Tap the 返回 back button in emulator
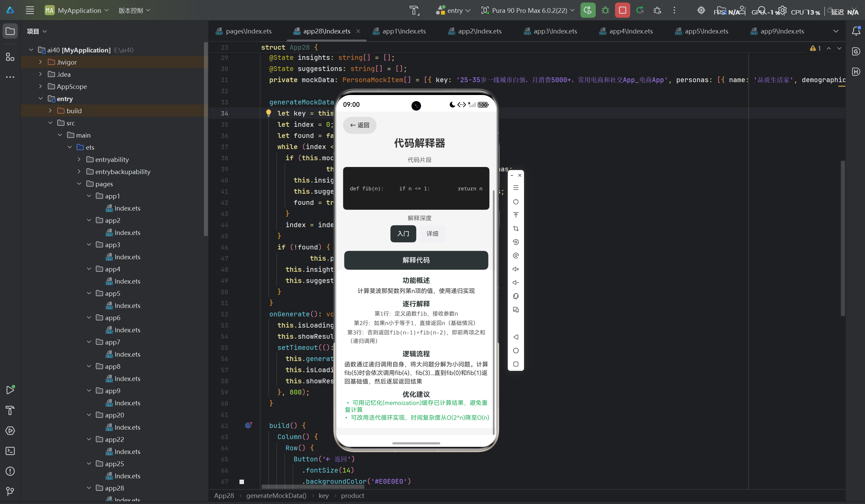865x504 pixels. (359, 125)
